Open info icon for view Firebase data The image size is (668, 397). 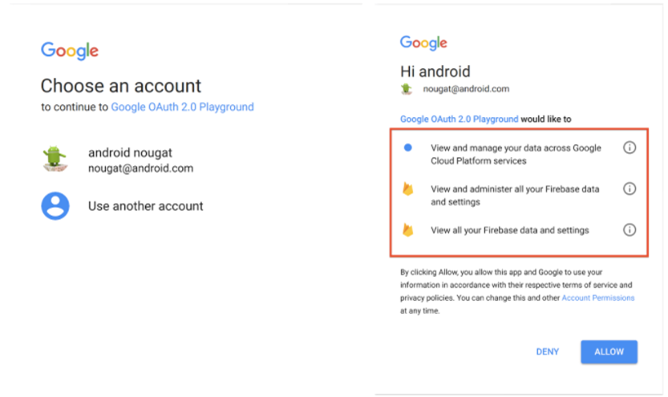click(629, 230)
